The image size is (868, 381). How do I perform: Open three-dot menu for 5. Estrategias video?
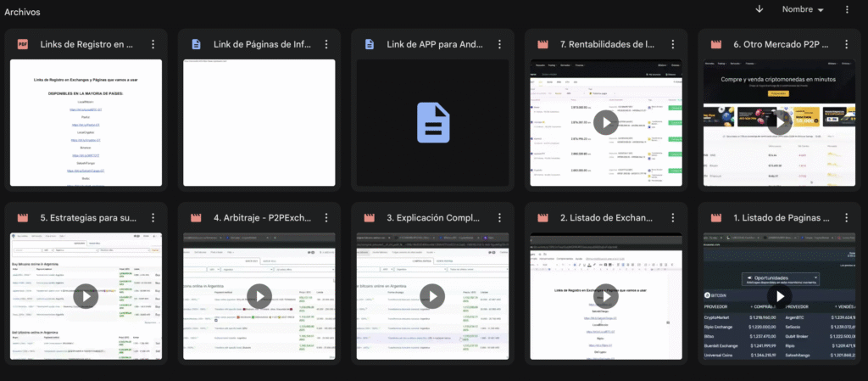point(153,218)
